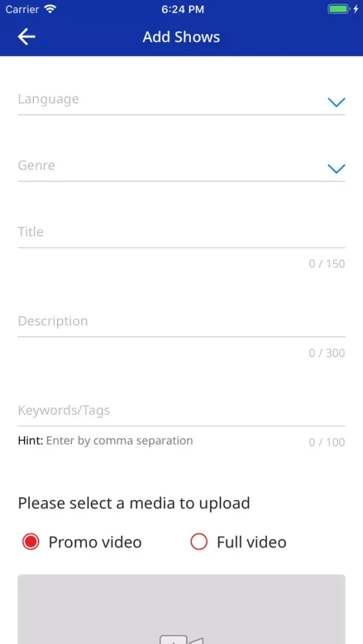Expand the Language dropdown chevron

click(x=337, y=102)
